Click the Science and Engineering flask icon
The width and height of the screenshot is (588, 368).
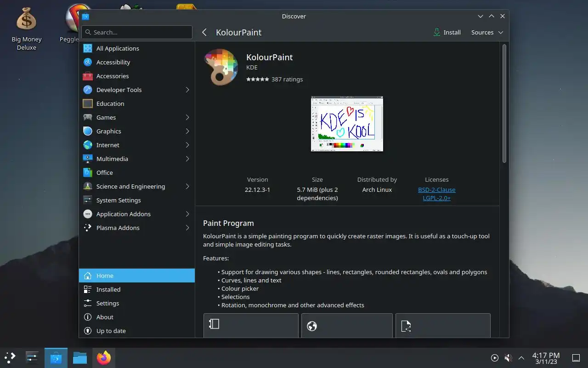click(x=88, y=186)
